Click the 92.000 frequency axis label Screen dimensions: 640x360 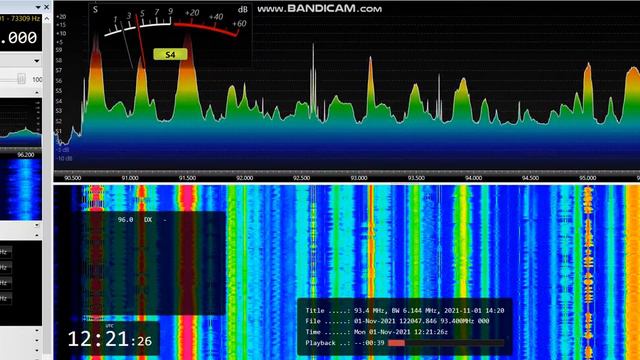pyautogui.click(x=244, y=178)
